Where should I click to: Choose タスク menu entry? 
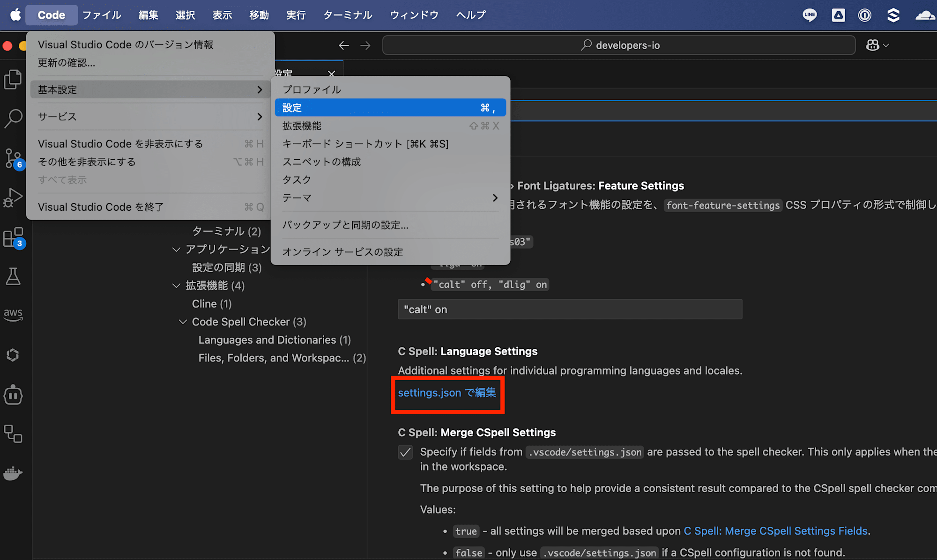coord(390,180)
